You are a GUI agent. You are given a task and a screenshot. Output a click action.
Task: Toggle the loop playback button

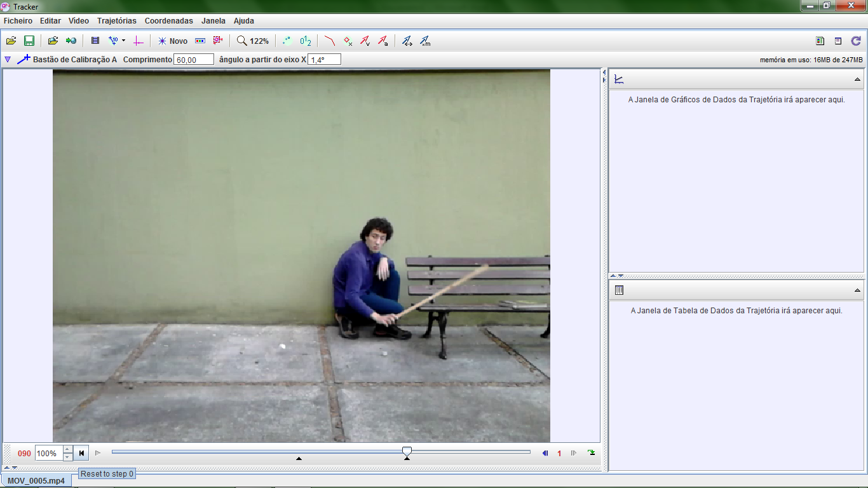(x=592, y=452)
